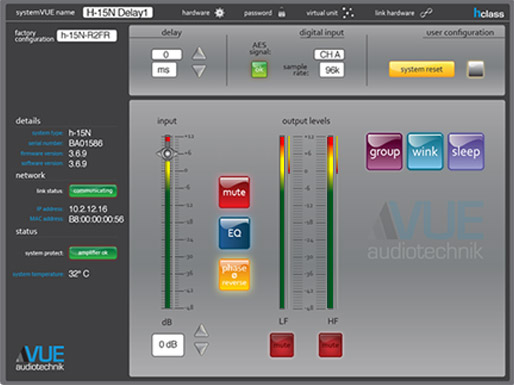Screen dimensions: 514x385
Task: Click the input fader knob
Action: coord(167,153)
